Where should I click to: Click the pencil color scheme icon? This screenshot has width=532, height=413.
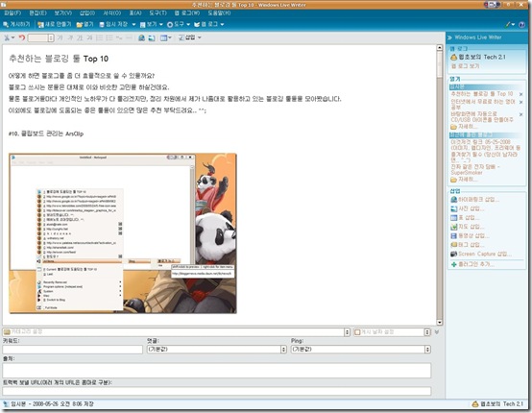tap(508, 24)
